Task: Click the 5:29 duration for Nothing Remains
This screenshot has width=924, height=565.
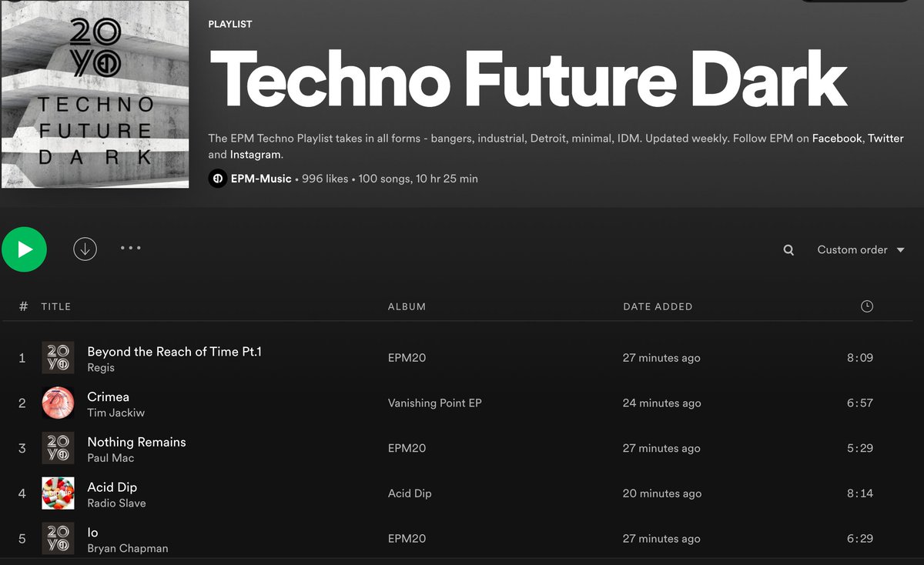Action: 860,449
